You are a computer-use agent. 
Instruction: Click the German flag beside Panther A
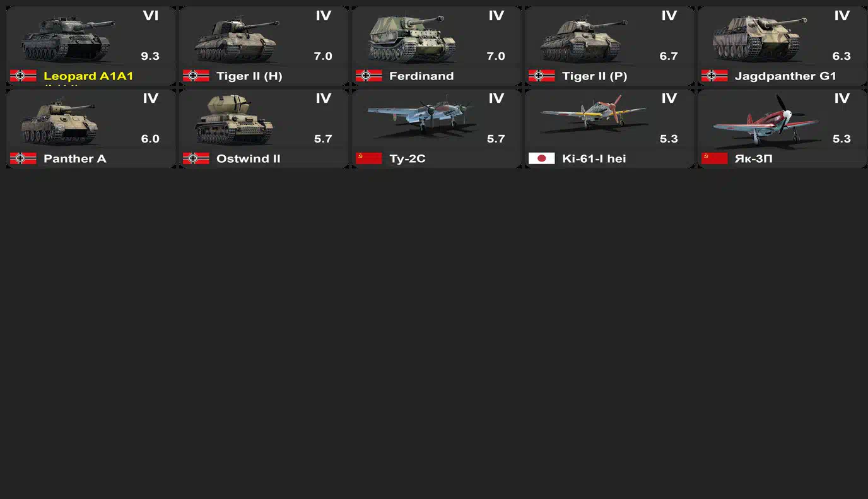23,158
